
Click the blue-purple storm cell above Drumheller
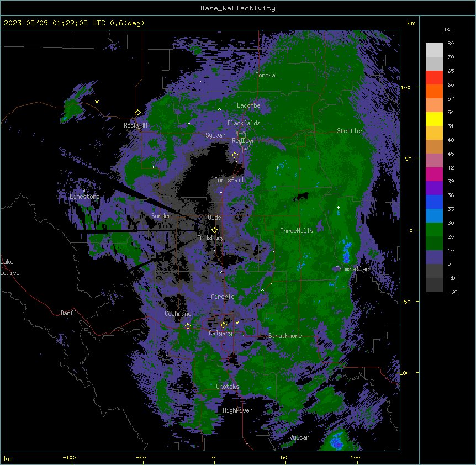click(346, 252)
